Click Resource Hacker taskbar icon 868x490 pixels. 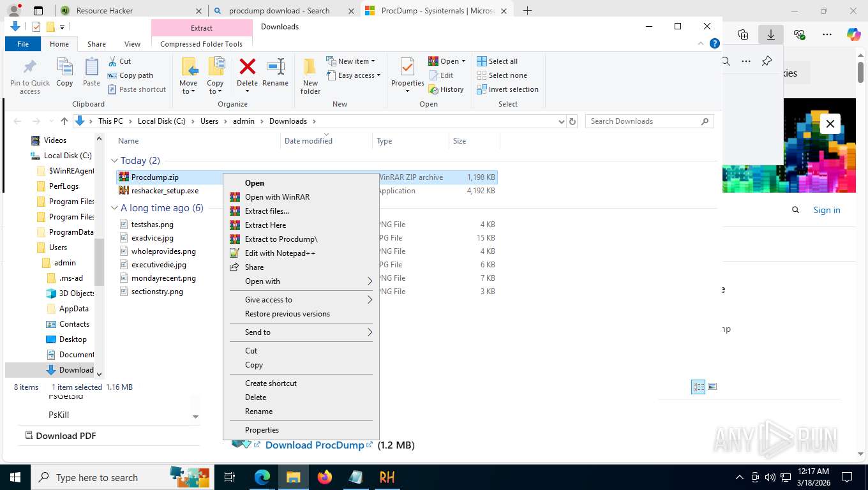click(x=387, y=477)
